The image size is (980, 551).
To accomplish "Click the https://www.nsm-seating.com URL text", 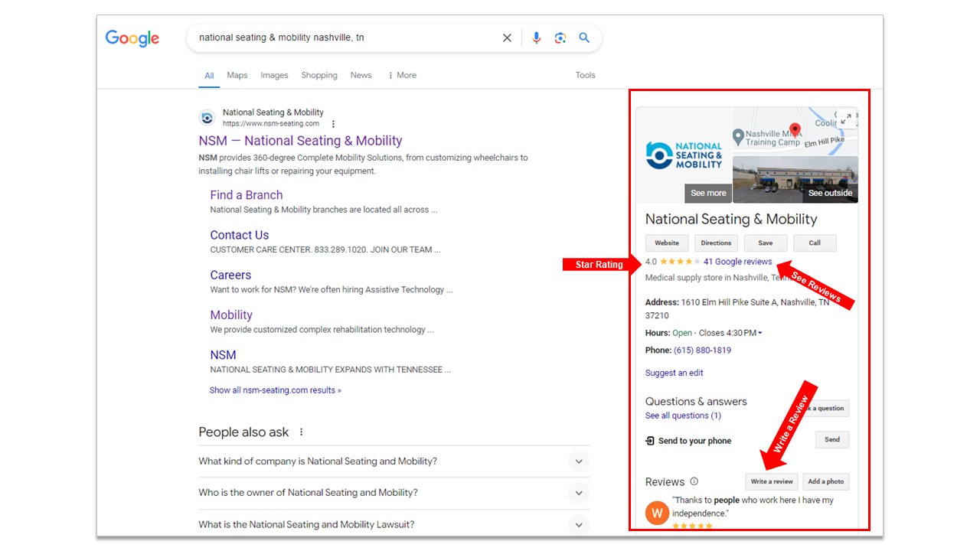I will point(271,124).
